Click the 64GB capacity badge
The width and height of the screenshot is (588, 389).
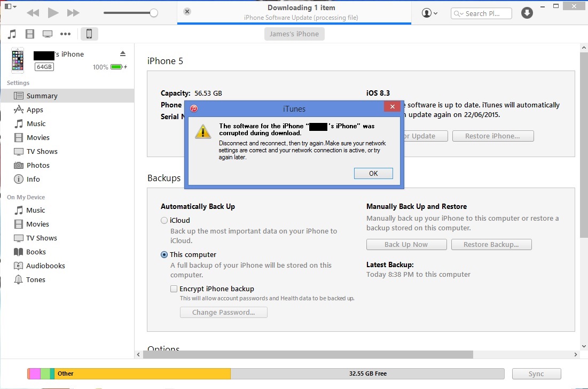tap(44, 67)
